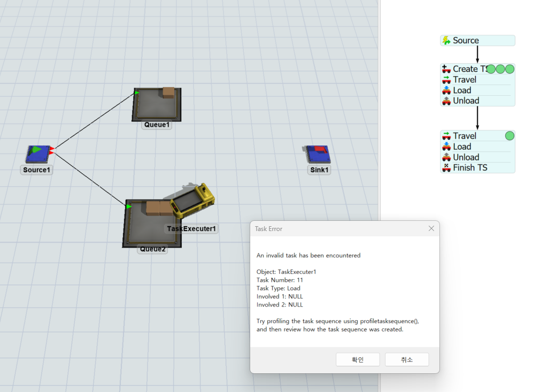Click the Create TS activity
The image size is (541, 392).
click(465, 69)
